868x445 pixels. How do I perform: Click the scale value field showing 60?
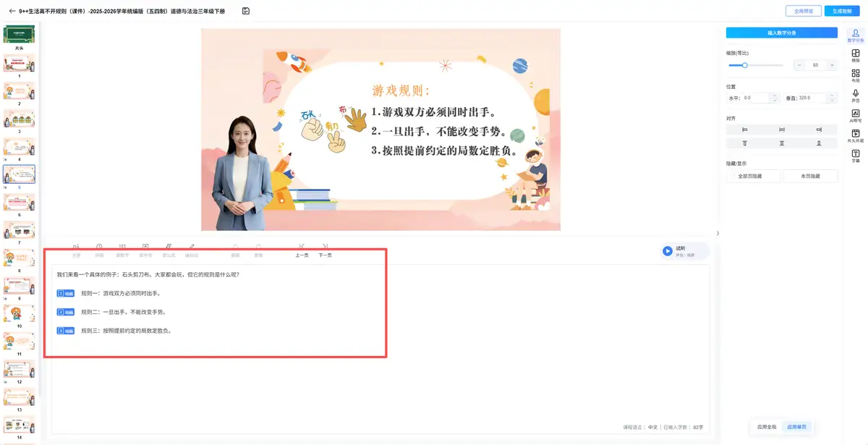(815, 65)
